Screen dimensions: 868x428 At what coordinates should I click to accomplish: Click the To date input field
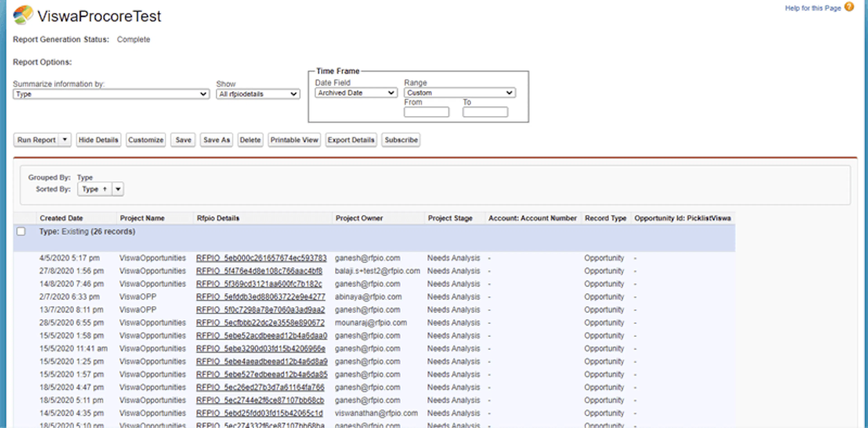coord(485,112)
